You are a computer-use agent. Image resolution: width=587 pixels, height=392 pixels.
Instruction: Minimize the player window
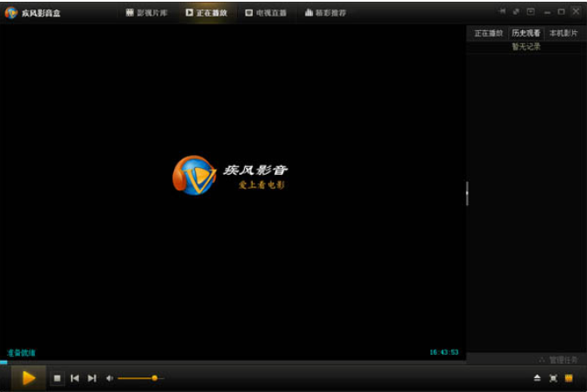click(547, 12)
